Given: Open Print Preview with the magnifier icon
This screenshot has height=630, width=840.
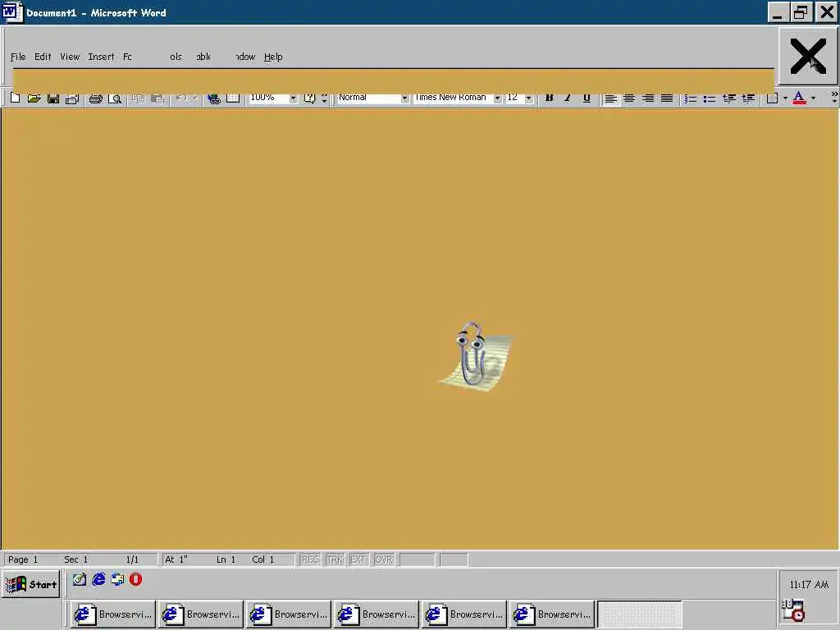Looking at the screenshot, I should 114,98.
